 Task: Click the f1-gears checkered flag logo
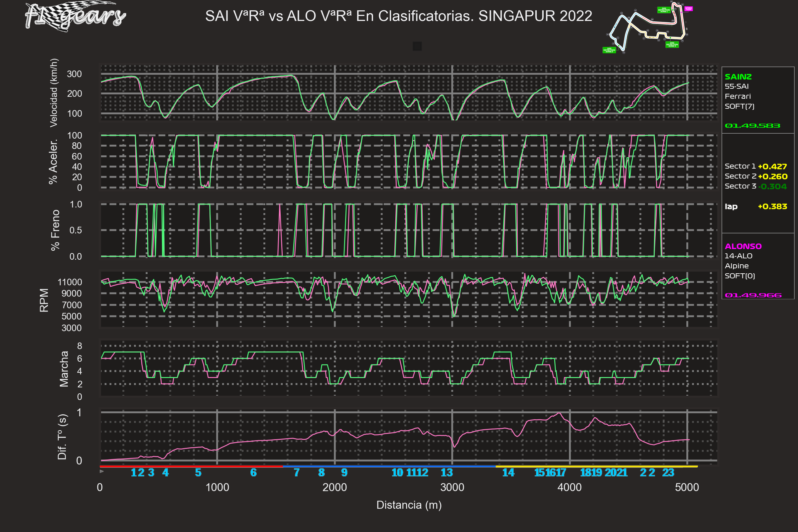pos(74,16)
